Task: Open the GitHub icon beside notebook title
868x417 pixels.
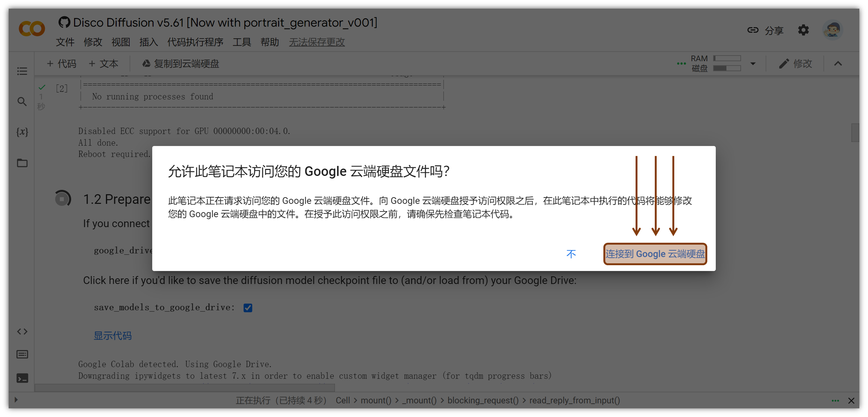Action: tap(64, 22)
